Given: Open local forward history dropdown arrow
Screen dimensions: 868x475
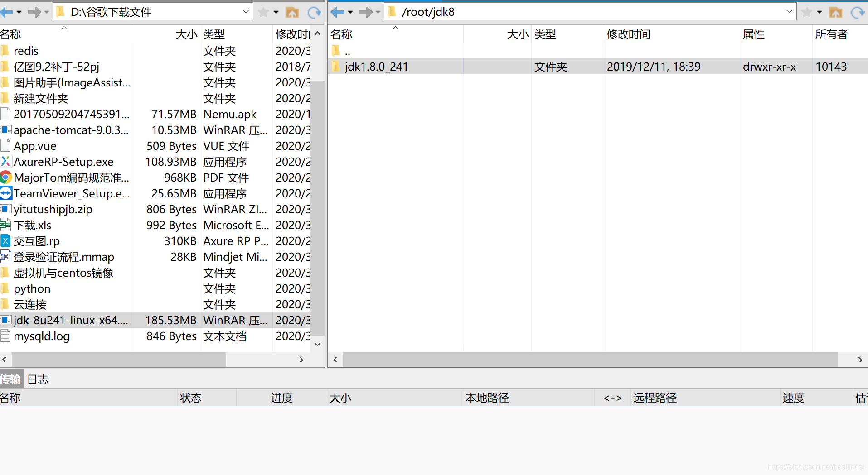Looking at the screenshot, I should tap(46, 12).
